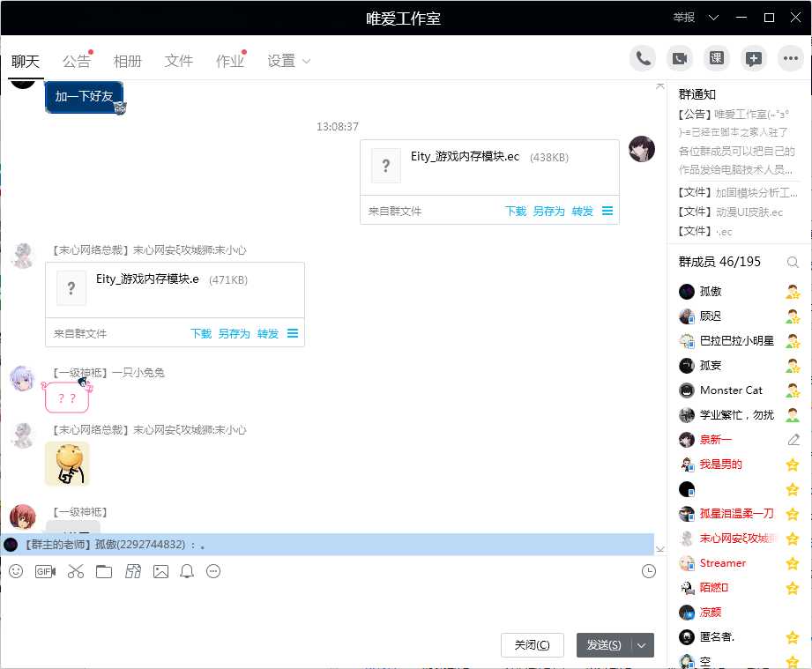This screenshot has height=669, width=812.
Task: Click the star icon beside Streamer
Action: click(793, 563)
